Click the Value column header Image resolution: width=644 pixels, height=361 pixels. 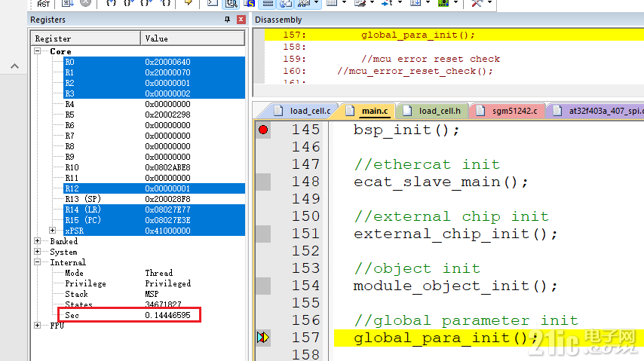point(192,38)
